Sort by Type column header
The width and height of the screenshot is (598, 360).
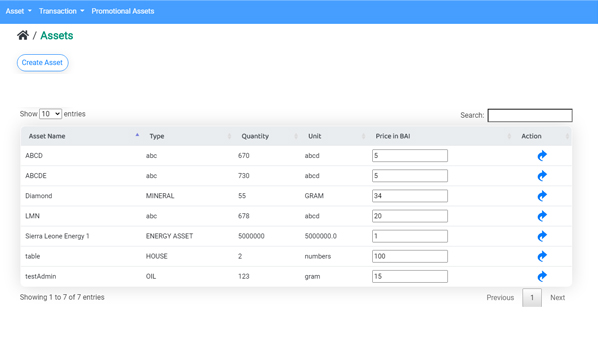tap(188, 136)
